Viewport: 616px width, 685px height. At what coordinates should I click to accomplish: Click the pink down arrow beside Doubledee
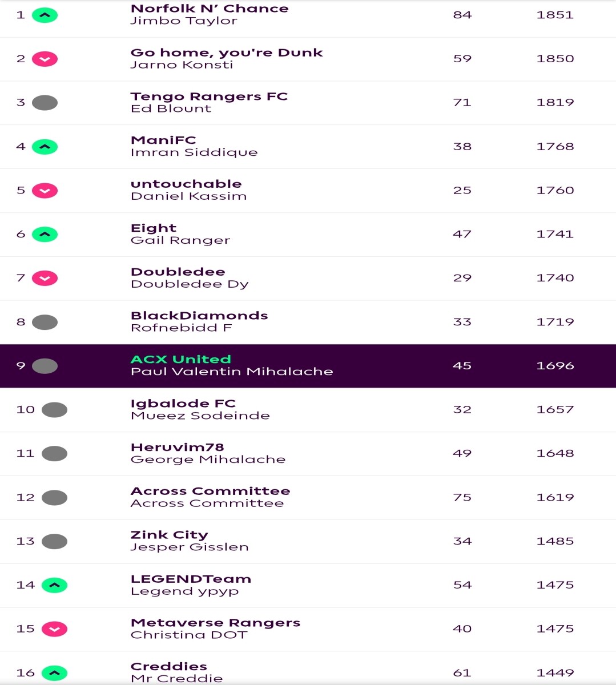pos(45,278)
